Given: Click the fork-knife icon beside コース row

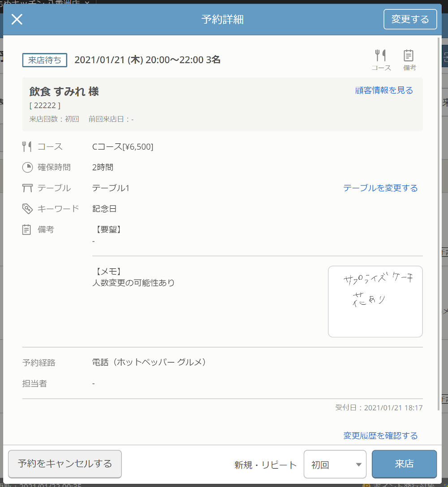Looking at the screenshot, I should pos(27,147).
